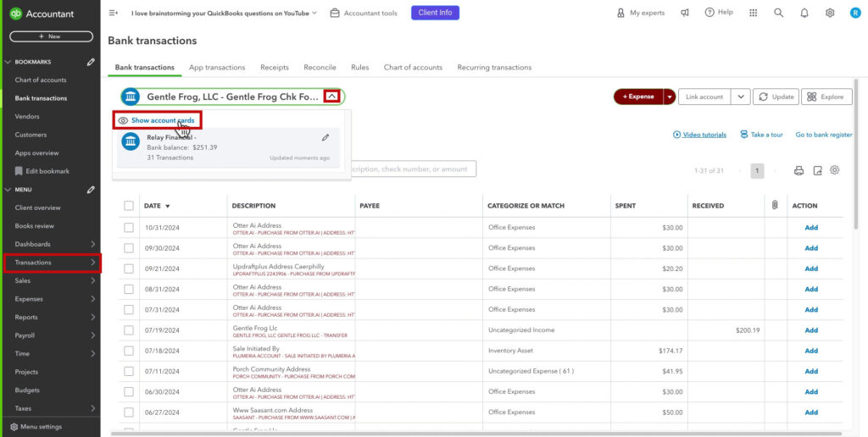Open Chart of accounts tab
The height and width of the screenshot is (437, 868).
point(413,68)
